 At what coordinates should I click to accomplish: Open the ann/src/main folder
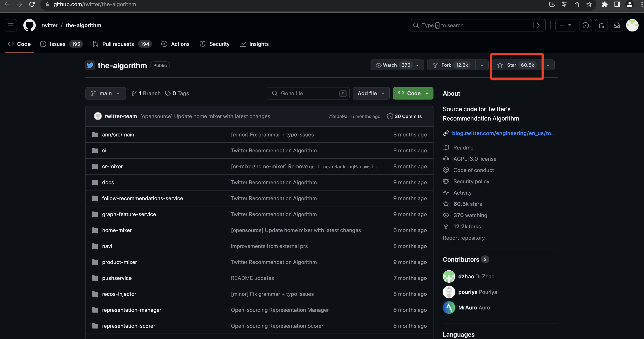pyautogui.click(x=118, y=135)
